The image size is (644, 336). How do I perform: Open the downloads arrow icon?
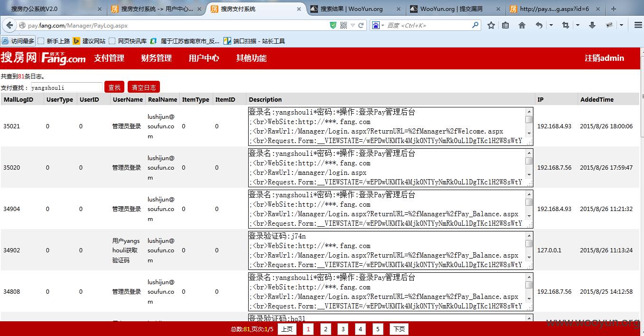click(x=592, y=25)
